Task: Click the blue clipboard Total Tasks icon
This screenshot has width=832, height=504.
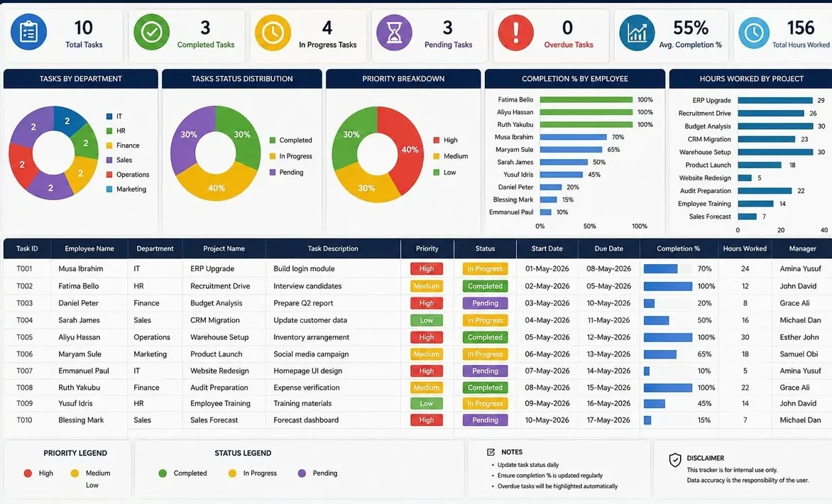Action: pyautogui.click(x=28, y=33)
